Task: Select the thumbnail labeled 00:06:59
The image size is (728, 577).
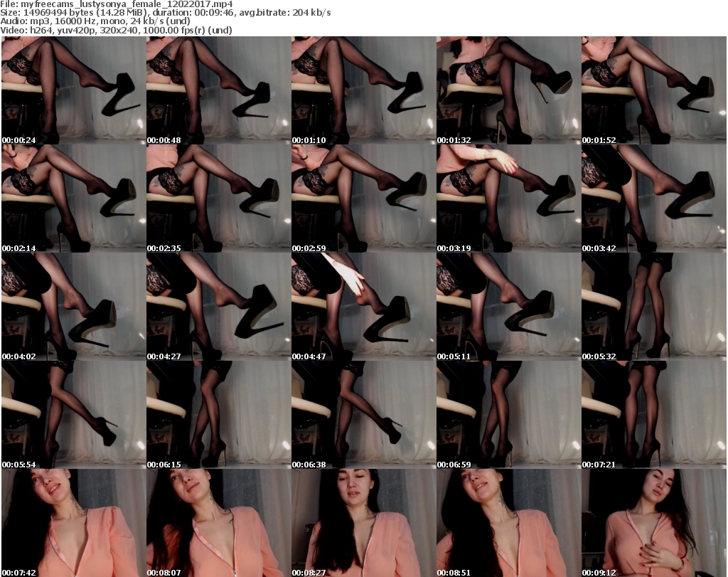Action: (508, 415)
